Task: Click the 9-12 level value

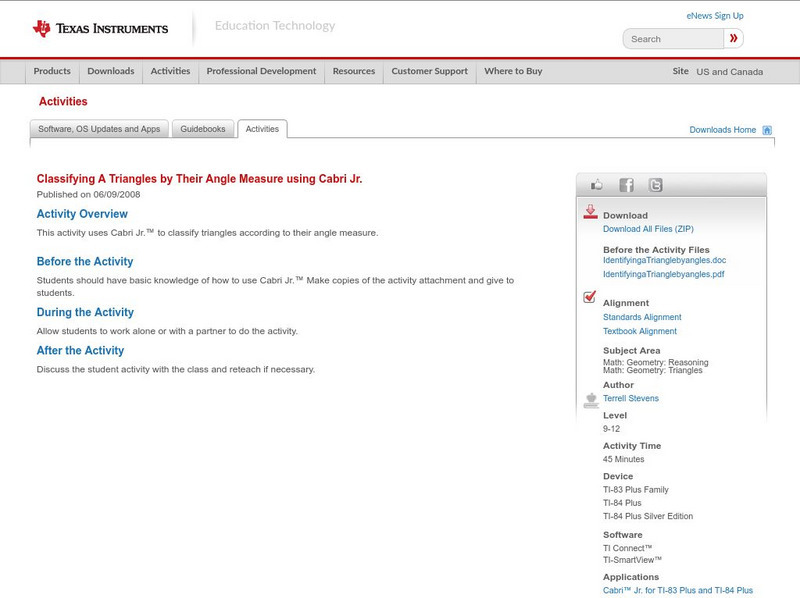Action: click(611, 429)
